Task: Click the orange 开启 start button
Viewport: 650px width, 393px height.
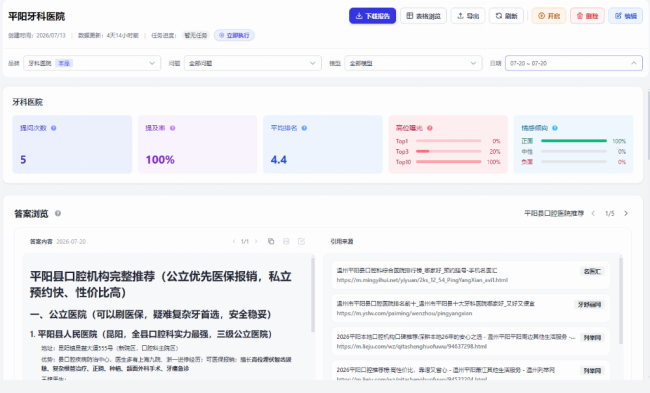Action: (x=549, y=16)
